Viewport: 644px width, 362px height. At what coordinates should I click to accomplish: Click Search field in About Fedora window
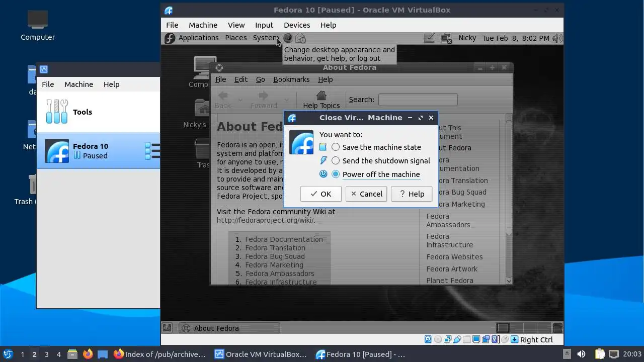(x=418, y=100)
